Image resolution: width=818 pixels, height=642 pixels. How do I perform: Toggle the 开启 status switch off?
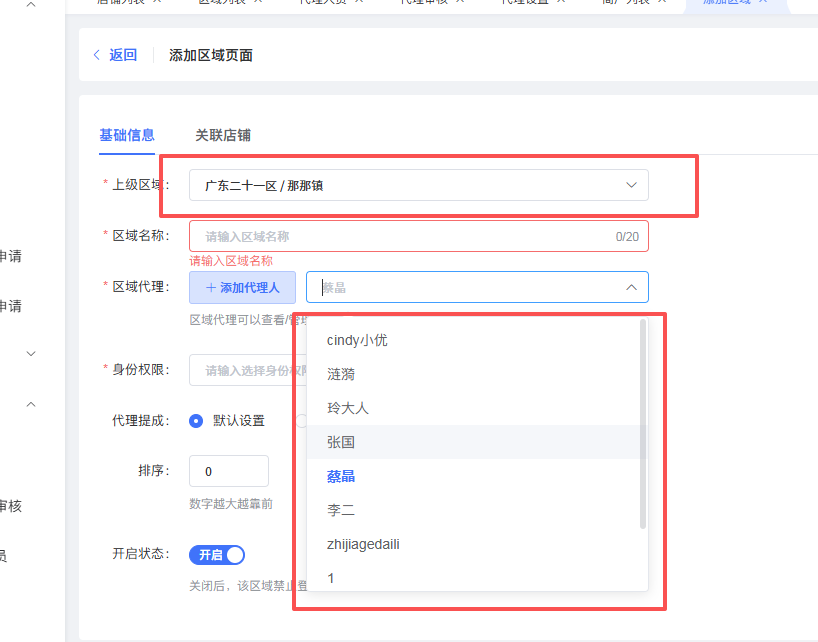click(217, 555)
